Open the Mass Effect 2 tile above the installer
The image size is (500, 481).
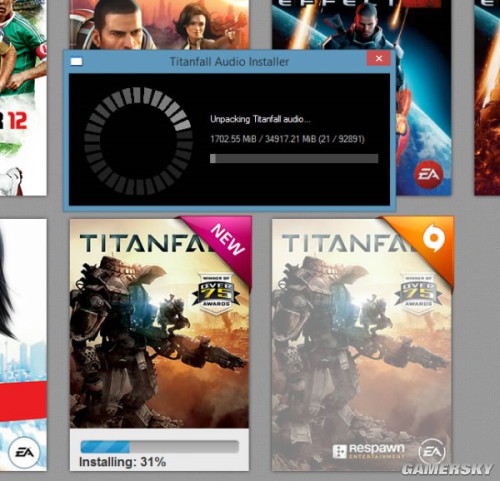click(x=159, y=25)
